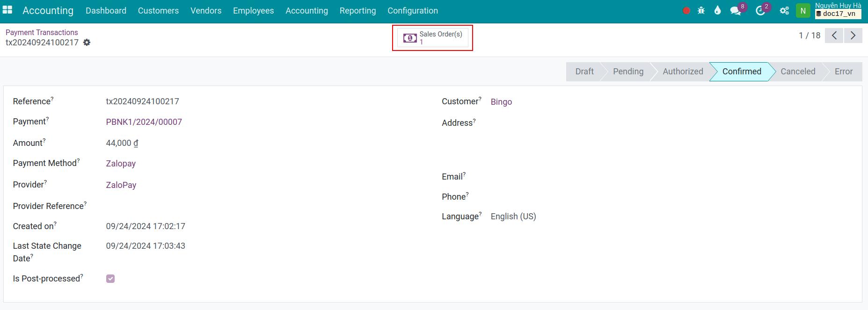Image resolution: width=868 pixels, height=310 pixels.
Task: Click the Sales Order money icon
Action: [x=410, y=38]
